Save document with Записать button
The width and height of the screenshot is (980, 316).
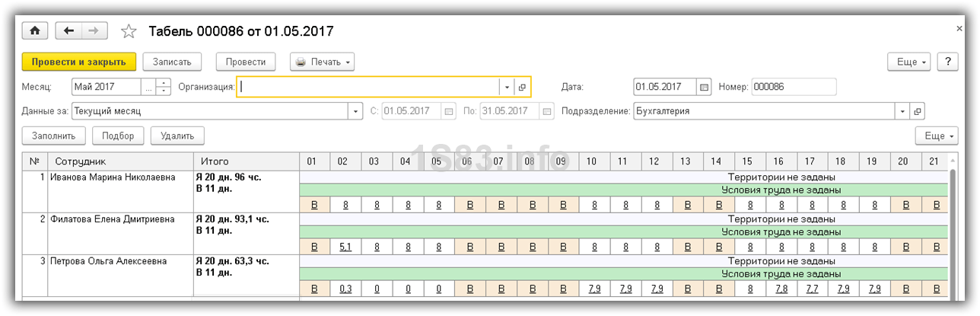point(172,62)
